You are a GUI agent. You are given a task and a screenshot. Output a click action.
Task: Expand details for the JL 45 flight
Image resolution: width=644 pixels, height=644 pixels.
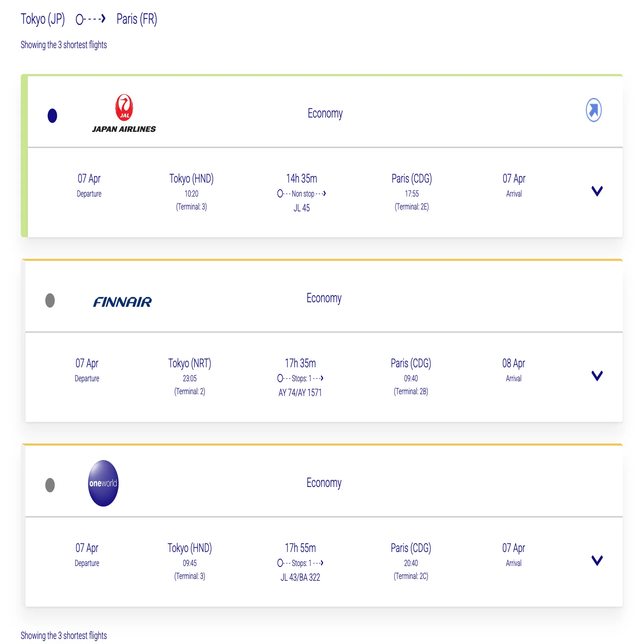pyautogui.click(x=597, y=191)
